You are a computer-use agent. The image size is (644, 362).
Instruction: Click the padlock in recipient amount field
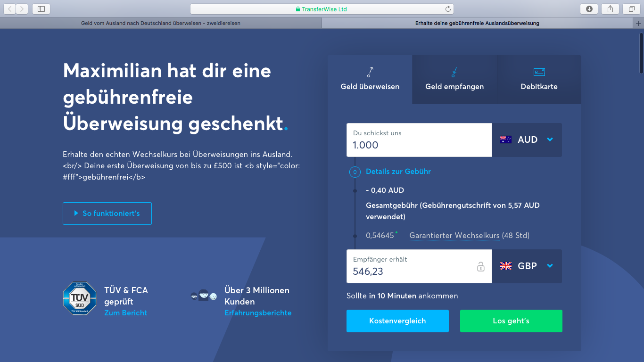coord(481,267)
